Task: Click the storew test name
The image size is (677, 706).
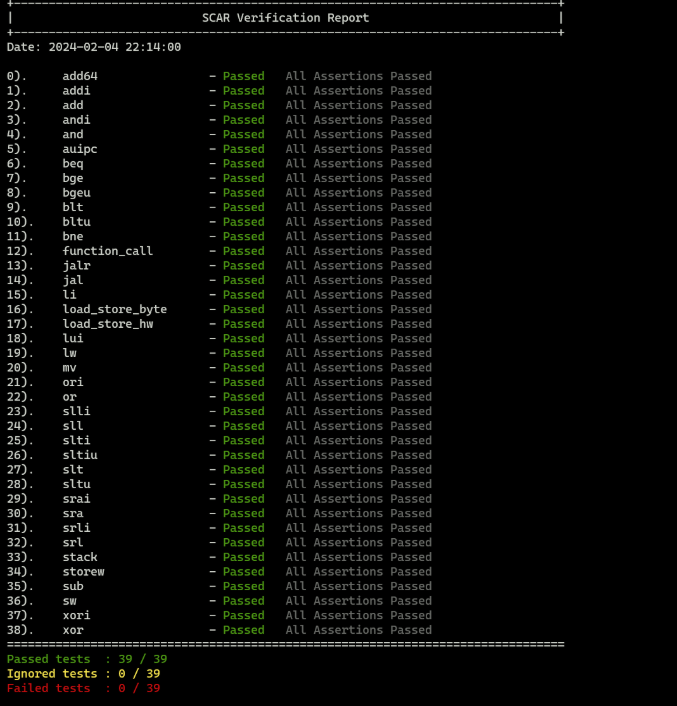Action: [x=83, y=572]
